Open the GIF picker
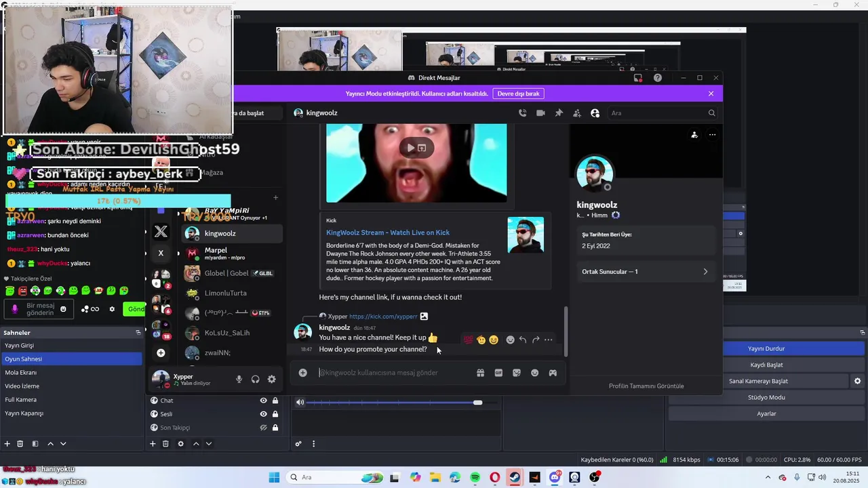 [x=498, y=373]
